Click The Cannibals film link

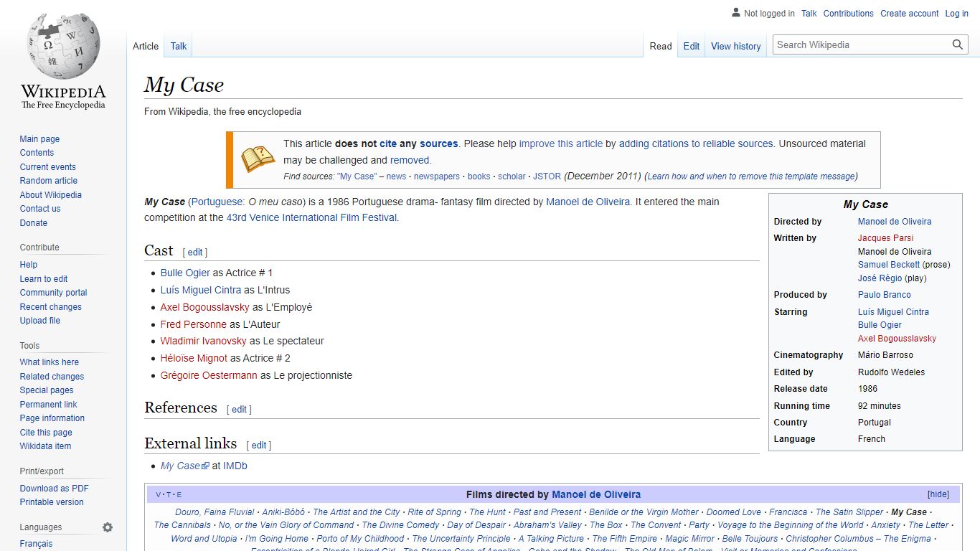coord(182,525)
